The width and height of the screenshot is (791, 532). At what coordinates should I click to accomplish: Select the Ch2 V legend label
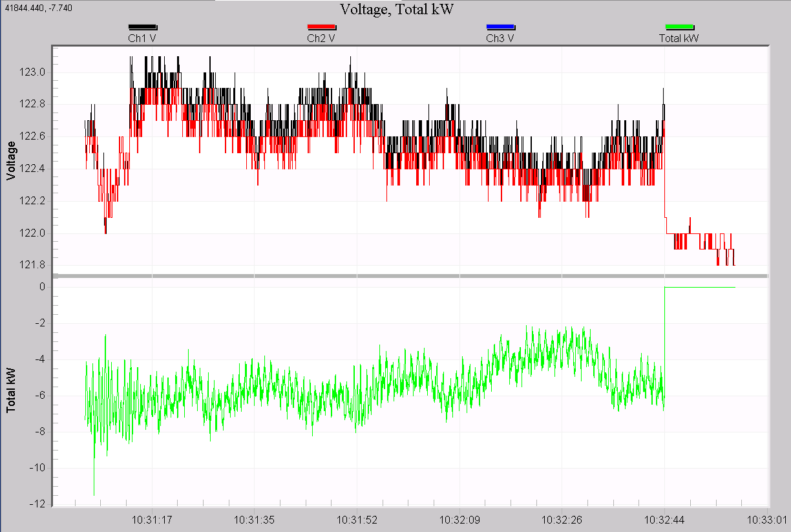point(321,37)
